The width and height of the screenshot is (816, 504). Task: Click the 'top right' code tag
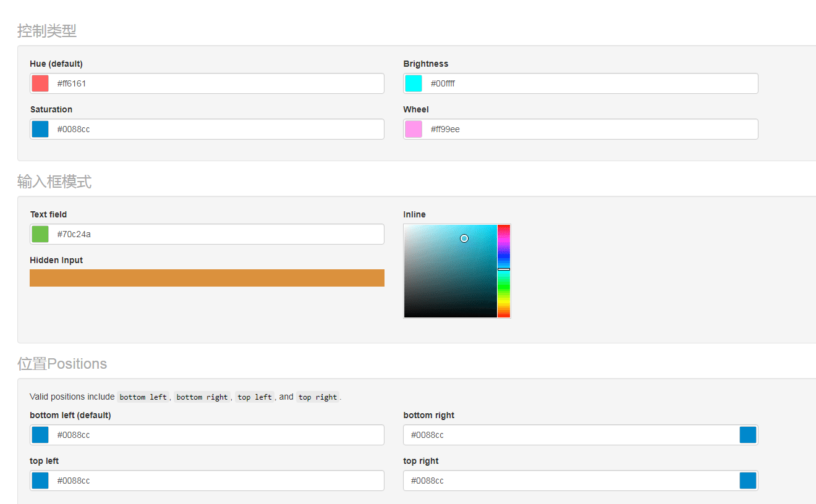pyautogui.click(x=318, y=397)
